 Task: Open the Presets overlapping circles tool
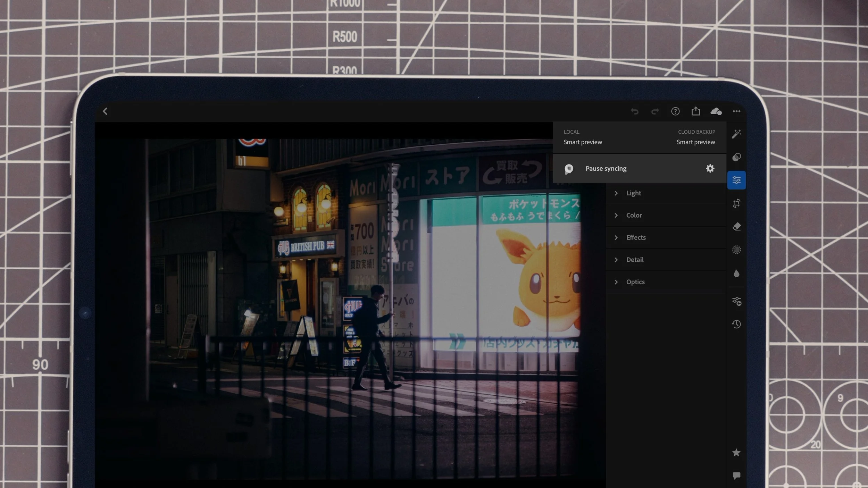point(736,157)
